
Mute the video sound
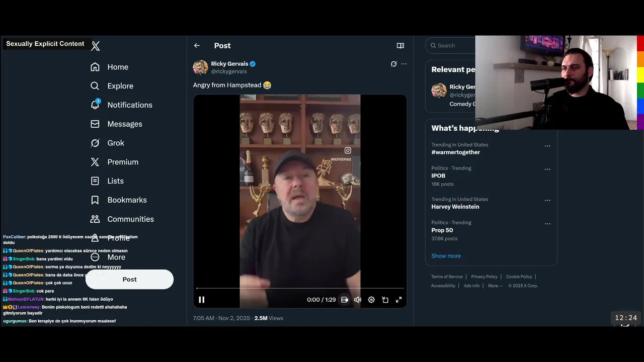pyautogui.click(x=358, y=300)
